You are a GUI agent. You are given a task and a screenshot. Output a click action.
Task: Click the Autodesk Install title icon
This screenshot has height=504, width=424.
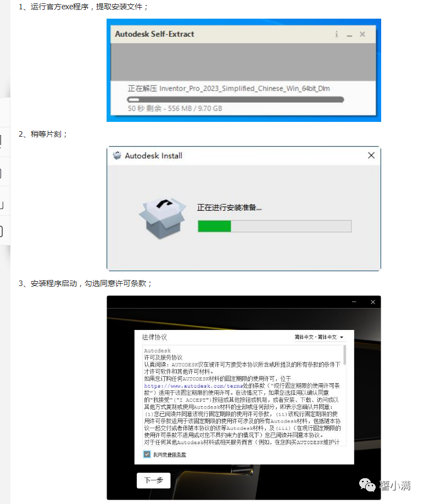[x=117, y=155]
